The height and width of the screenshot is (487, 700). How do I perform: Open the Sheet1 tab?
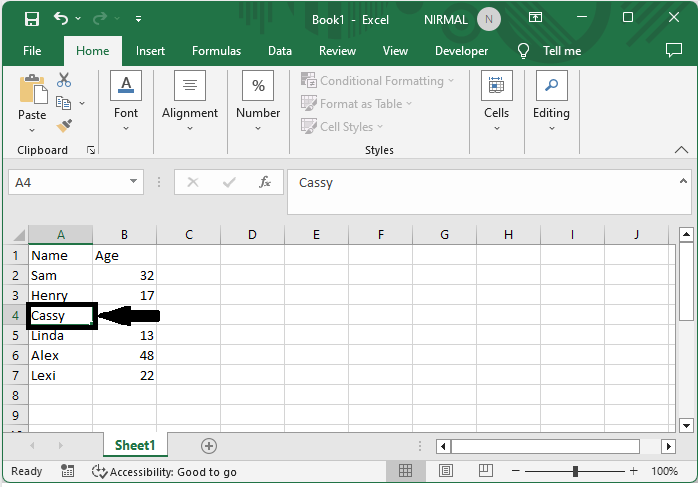tap(135, 445)
